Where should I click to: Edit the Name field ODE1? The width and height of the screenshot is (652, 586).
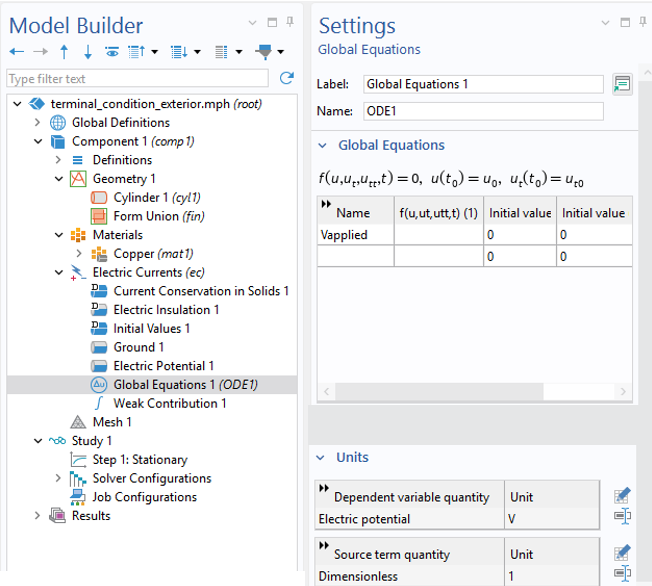click(483, 111)
